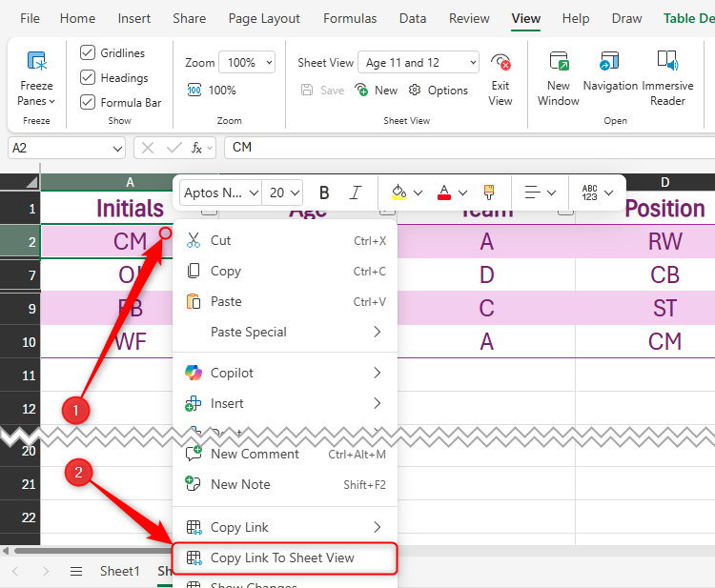The width and height of the screenshot is (715, 588).
Task: Select the Copilot menu entry
Action: [x=285, y=373]
